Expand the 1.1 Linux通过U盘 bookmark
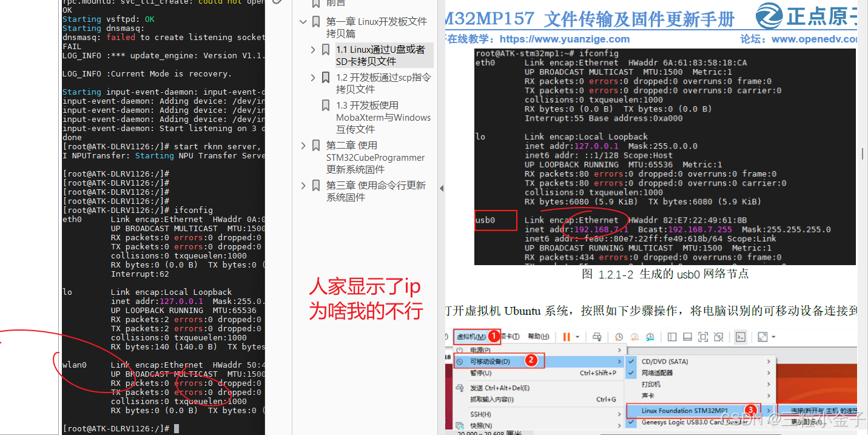Image resolution: width=868 pixels, height=435 pixels. pyautogui.click(x=313, y=50)
